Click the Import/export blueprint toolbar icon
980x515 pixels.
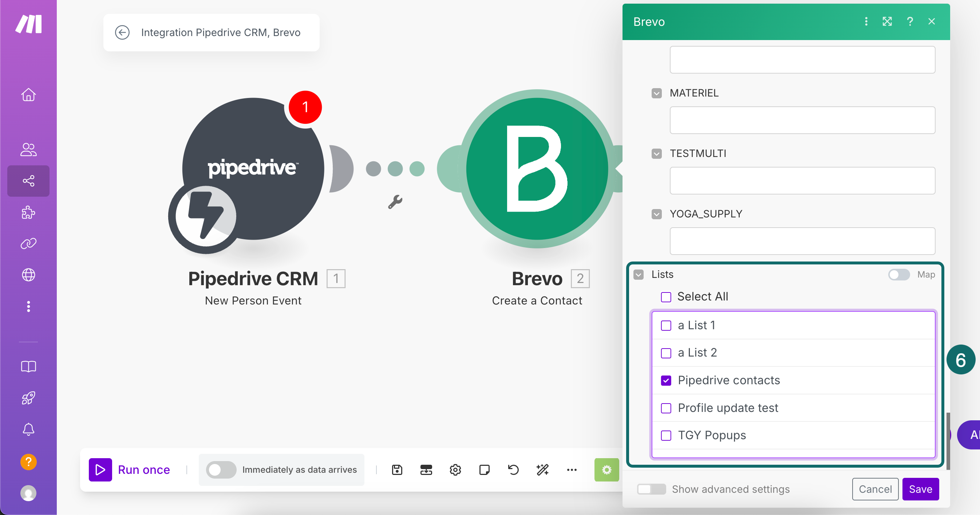[x=426, y=470]
